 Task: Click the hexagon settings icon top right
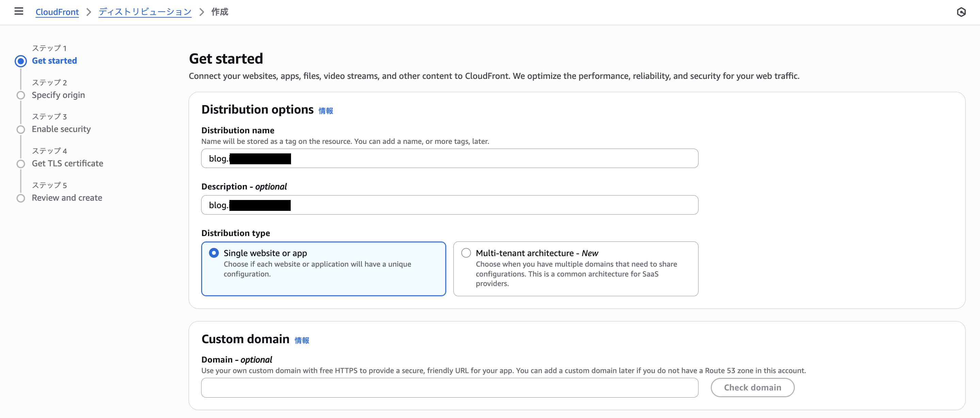(961, 12)
